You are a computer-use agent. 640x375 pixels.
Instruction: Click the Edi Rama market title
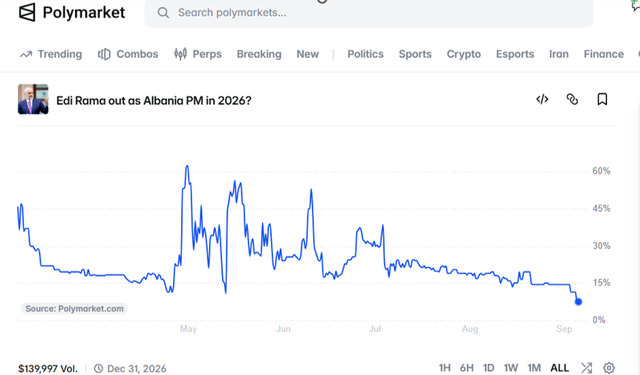(154, 100)
